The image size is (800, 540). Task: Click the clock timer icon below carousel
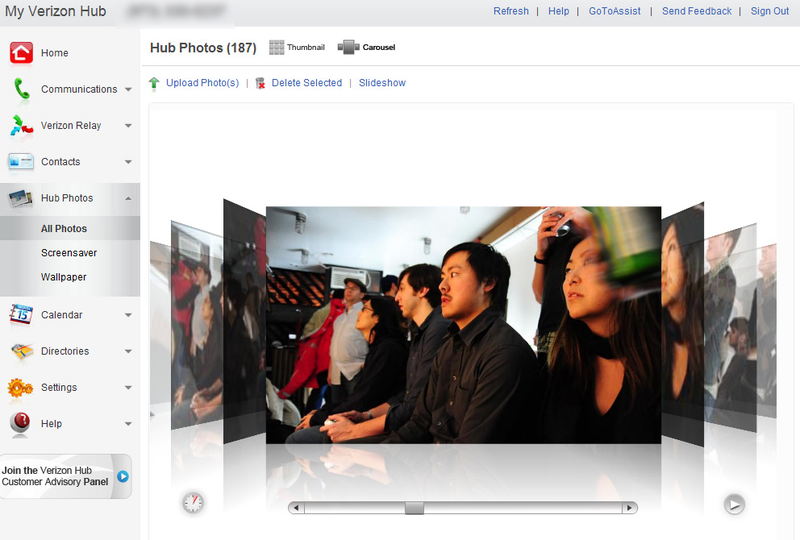193,503
